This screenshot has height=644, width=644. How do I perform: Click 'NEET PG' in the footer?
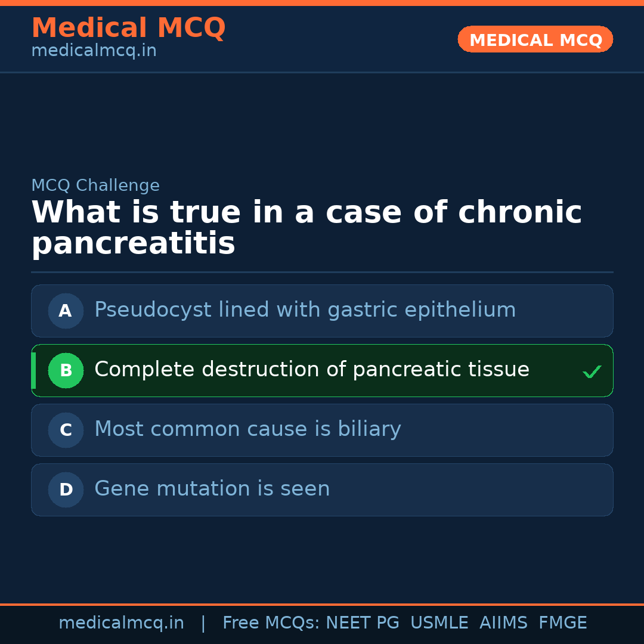pos(363,623)
